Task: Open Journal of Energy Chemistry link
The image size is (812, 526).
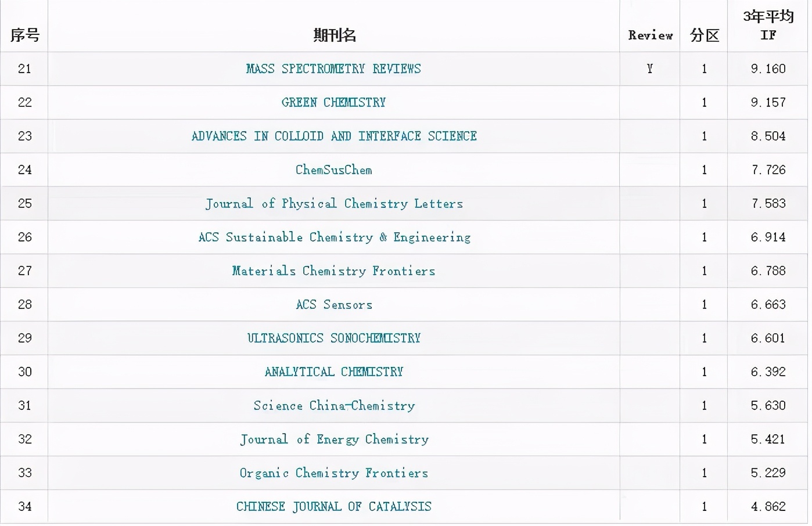Action: [x=334, y=439]
